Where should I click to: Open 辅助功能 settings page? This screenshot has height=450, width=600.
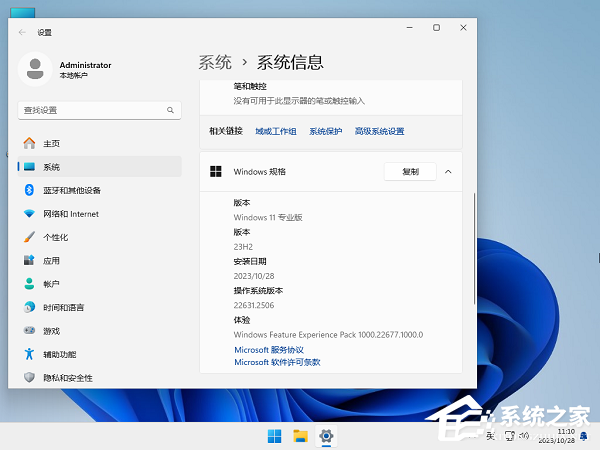(x=99, y=354)
